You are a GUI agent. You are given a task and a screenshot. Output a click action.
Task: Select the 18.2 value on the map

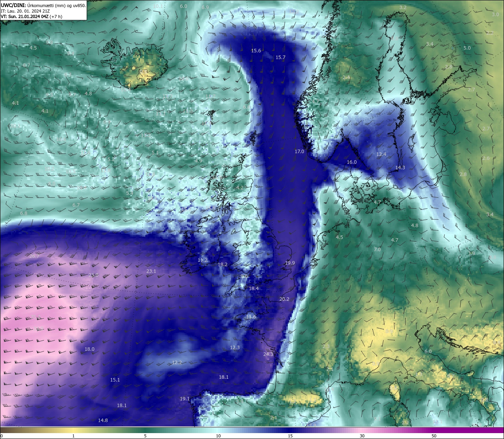point(222,265)
